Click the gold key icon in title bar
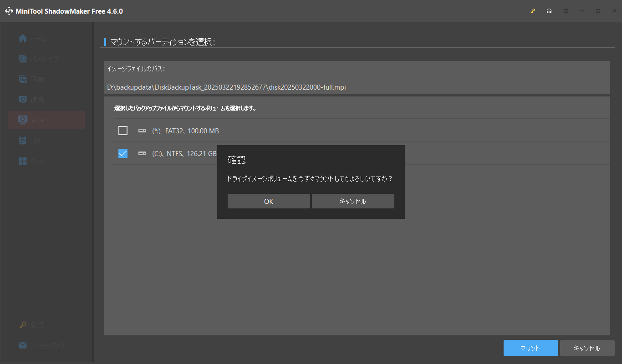This screenshot has width=622, height=364. 533,11
